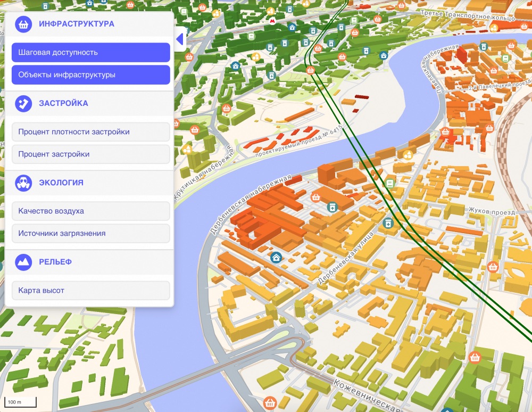Open green document icon beside metro line
The height and width of the screenshot is (412, 532).
coord(390,184)
